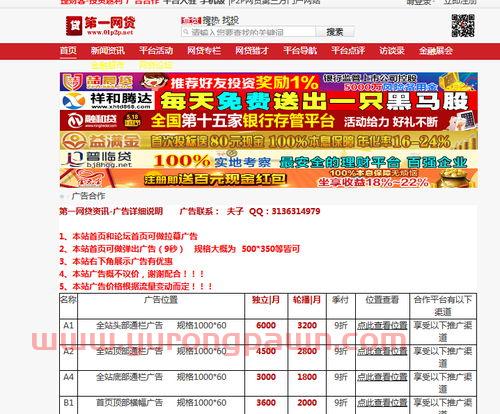Click the 搜索 button
500x414 pixels.
(335, 32)
